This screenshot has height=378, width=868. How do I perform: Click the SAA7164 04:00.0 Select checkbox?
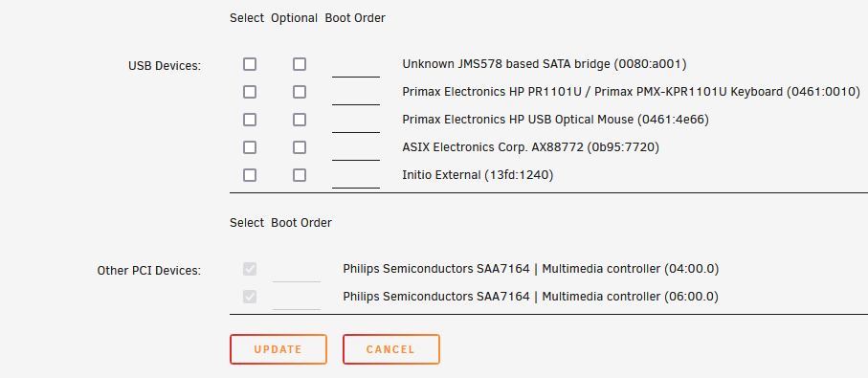click(x=250, y=269)
